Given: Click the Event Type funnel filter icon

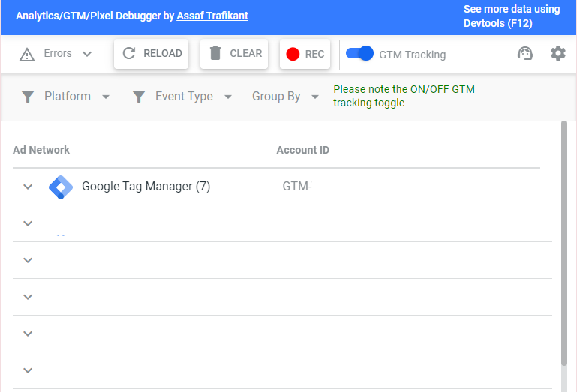Looking at the screenshot, I should (139, 97).
